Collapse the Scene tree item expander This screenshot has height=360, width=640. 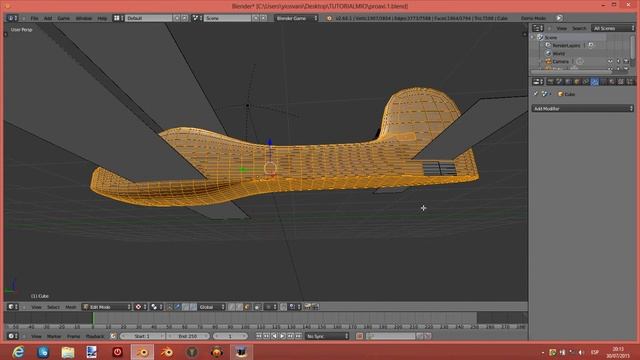(533, 38)
